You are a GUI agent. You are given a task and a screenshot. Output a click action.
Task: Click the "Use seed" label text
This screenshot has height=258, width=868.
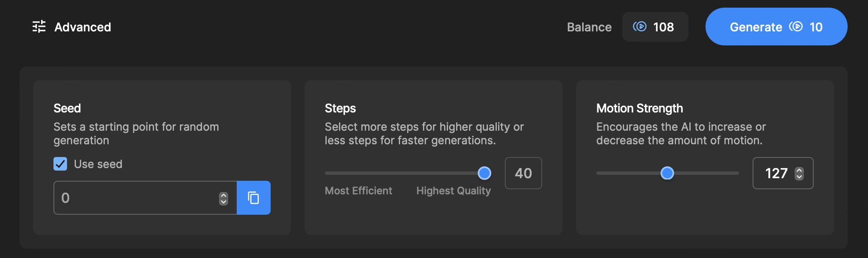coord(98,164)
